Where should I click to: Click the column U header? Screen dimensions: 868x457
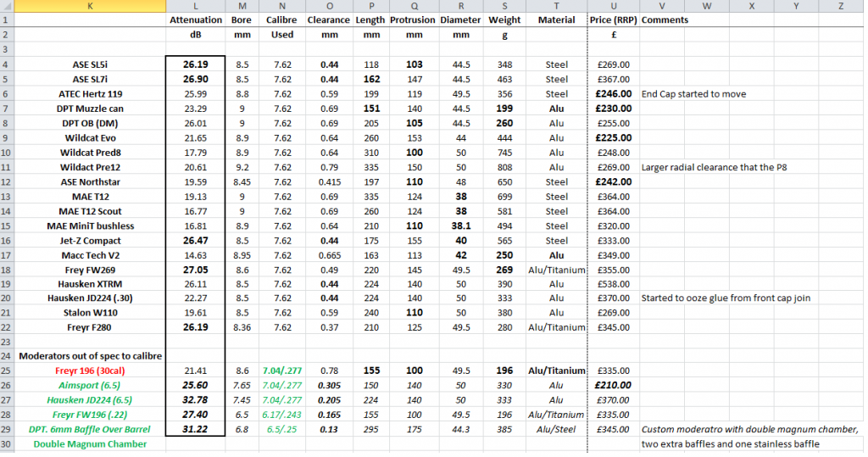point(613,6)
